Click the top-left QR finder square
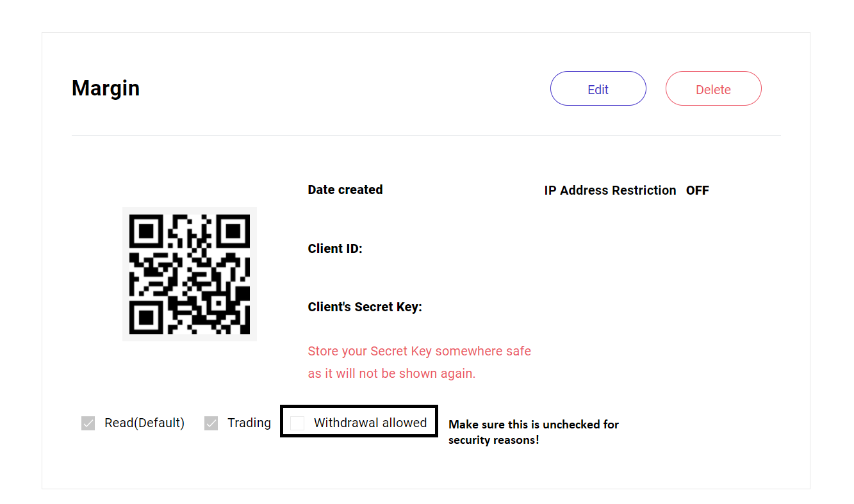 145,230
